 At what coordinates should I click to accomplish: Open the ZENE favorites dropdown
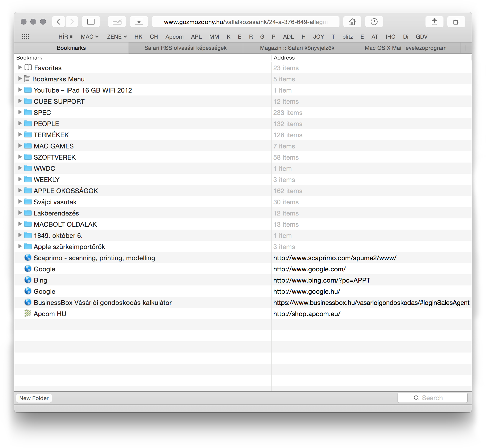click(x=117, y=37)
